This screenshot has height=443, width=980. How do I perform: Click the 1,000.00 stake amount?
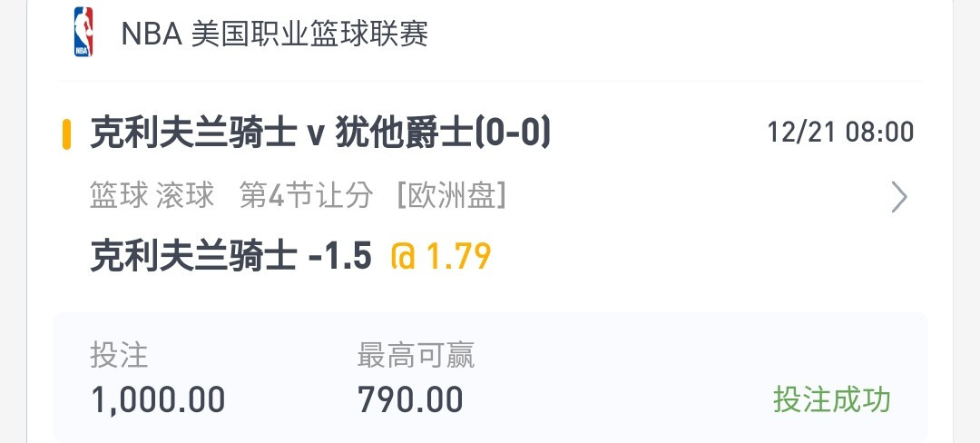[158, 400]
